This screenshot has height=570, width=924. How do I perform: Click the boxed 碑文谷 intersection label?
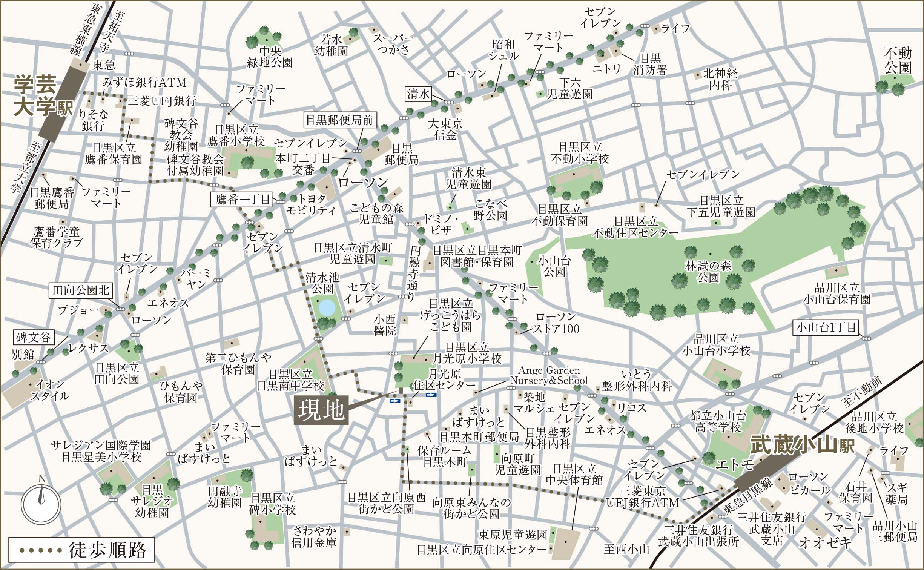click(34, 337)
